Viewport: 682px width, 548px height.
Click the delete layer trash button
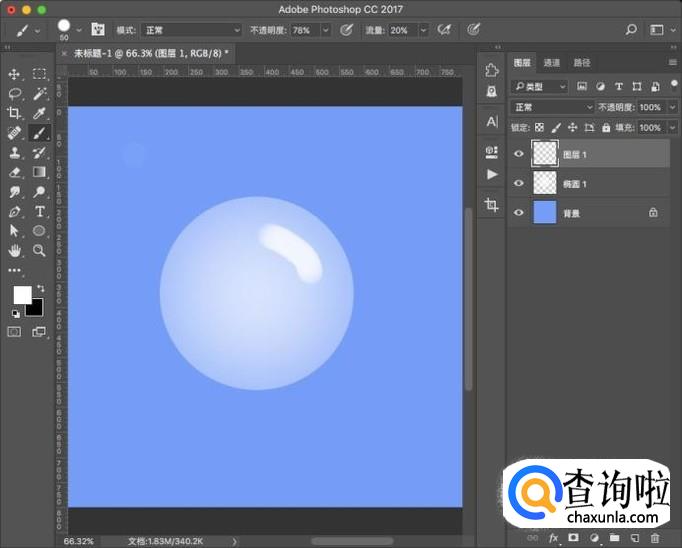pos(656,538)
